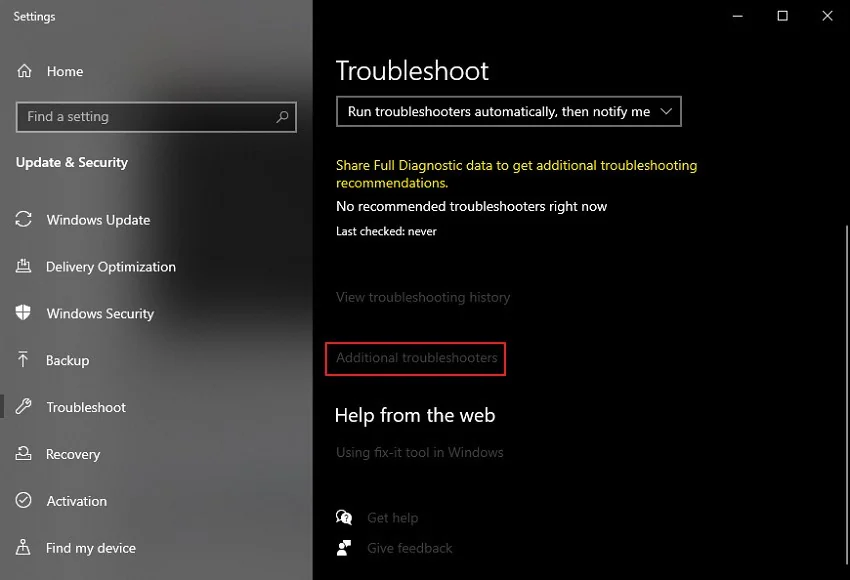Click the Give feedback person icon
850x580 pixels.
tap(345, 548)
